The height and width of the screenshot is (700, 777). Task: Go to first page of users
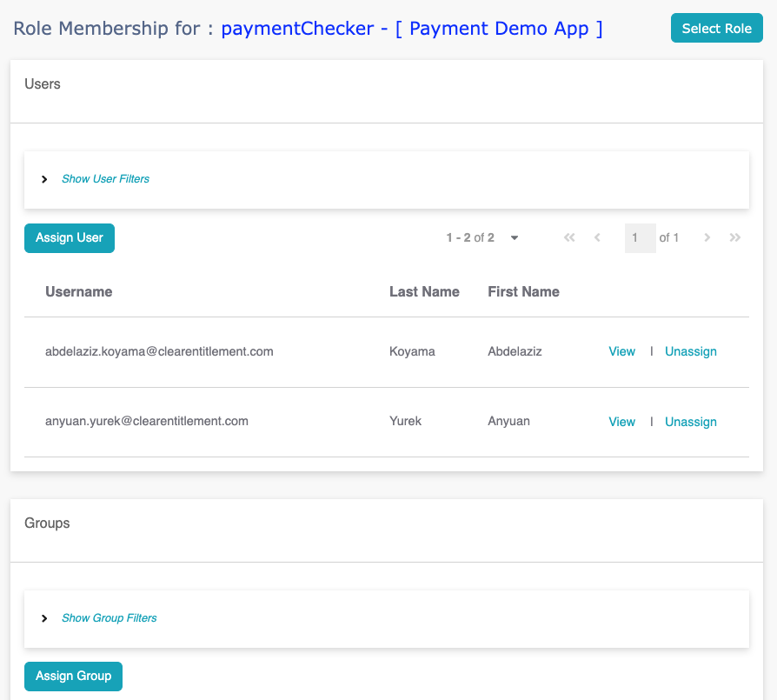tap(569, 238)
